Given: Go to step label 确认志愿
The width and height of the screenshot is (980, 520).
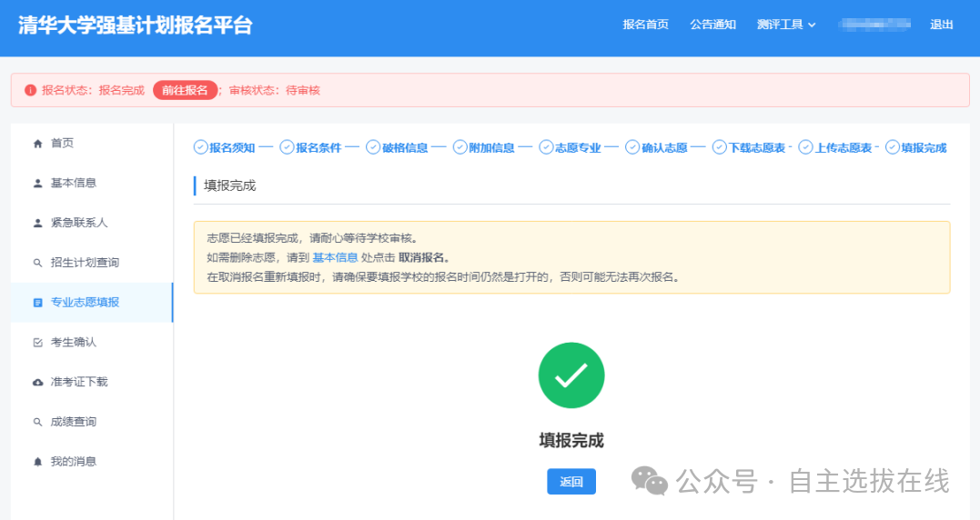Looking at the screenshot, I should (x=664, y=148).
